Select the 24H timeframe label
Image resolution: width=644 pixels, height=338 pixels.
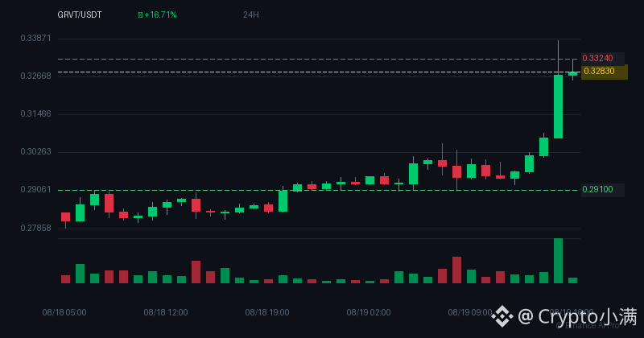point(251,14)
